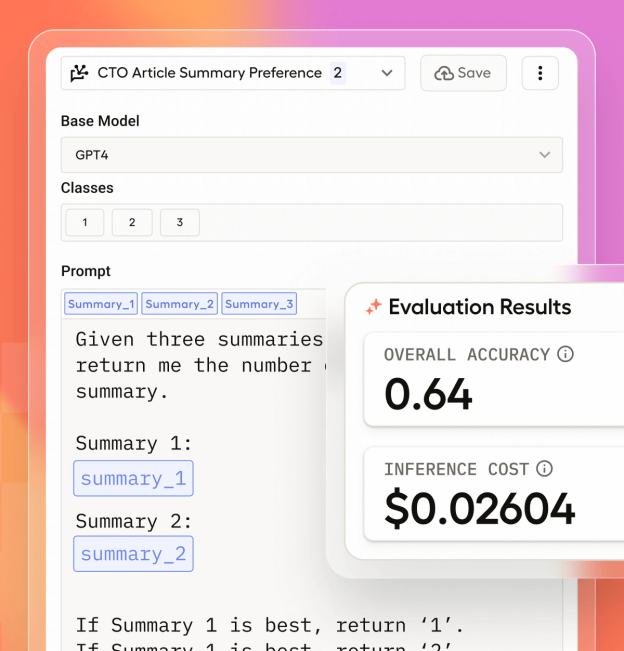Click the Save button
The image size is (624, 651).
click(463, 73)
